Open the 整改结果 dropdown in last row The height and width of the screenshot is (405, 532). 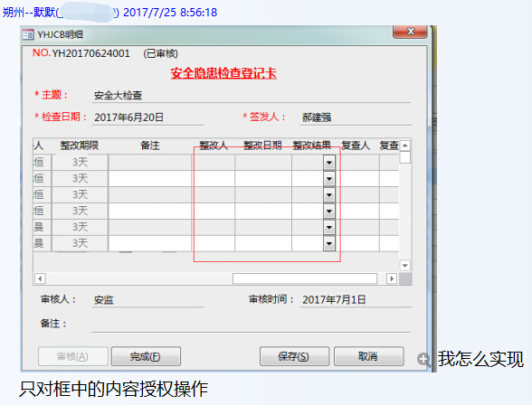tap(329, 244)
